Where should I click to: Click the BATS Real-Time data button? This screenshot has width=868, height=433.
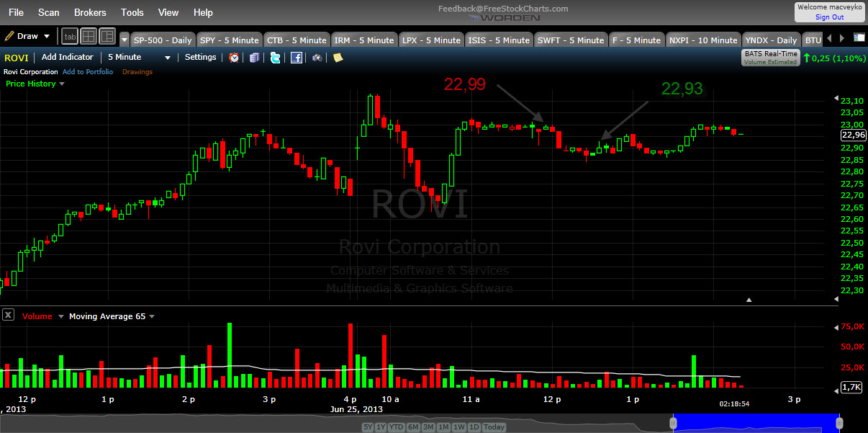pos(770,58)
